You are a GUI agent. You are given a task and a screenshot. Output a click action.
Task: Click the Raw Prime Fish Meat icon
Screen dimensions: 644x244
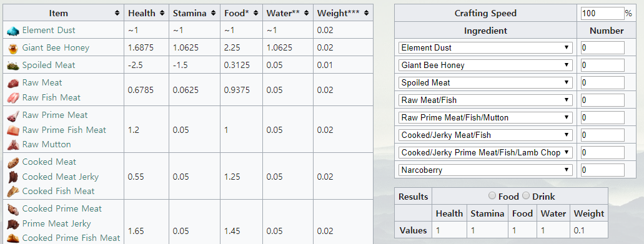[13, 130]
